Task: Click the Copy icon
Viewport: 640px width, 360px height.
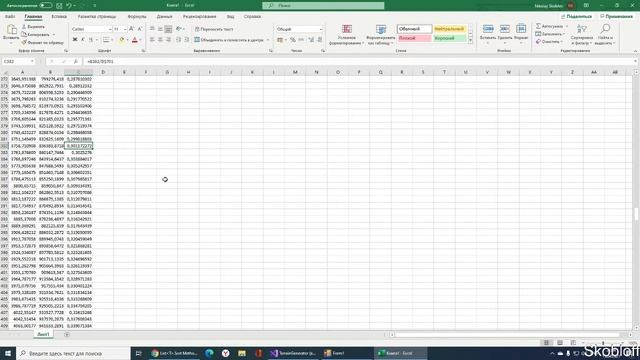Action: click(24, 34)
